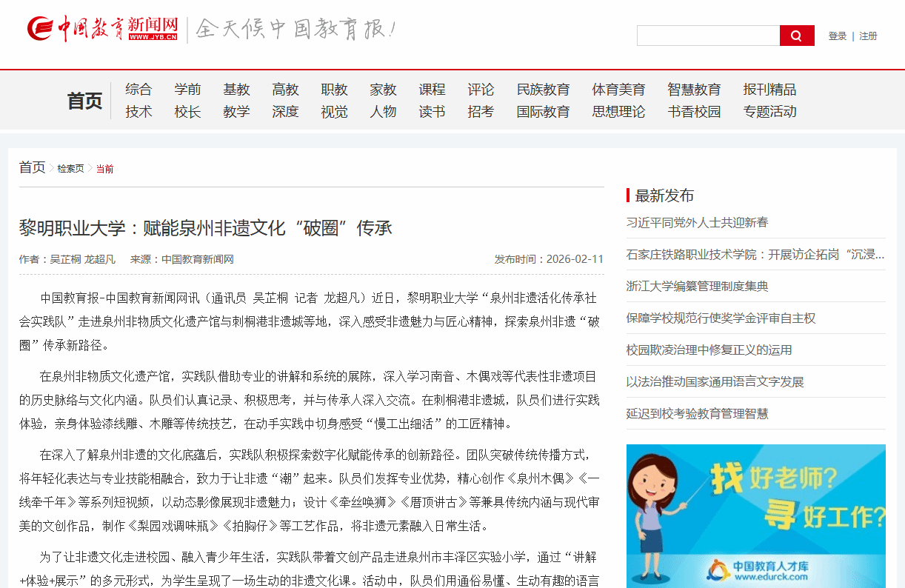Open the 登录 login link
The height and width of the screenshot is (588, 905).
coord(837,36)
